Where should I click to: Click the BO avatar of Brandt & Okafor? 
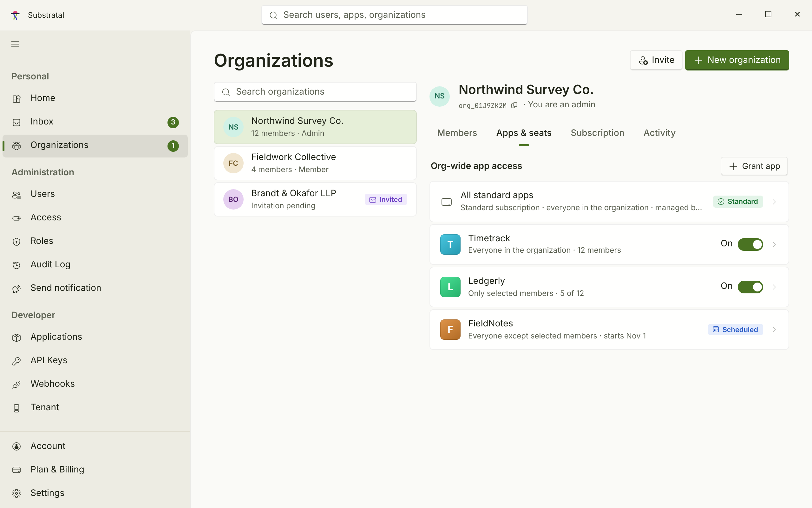click(233, 200)
